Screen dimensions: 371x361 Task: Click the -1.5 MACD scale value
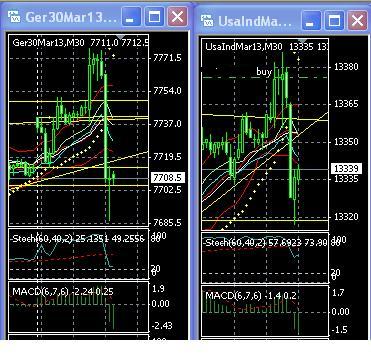click(340, 330)
